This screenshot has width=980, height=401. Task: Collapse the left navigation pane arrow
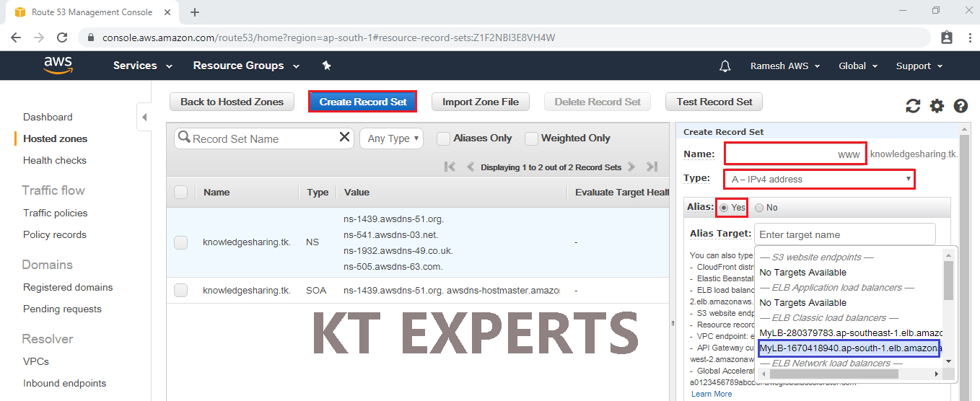click(x=144, y=117)
